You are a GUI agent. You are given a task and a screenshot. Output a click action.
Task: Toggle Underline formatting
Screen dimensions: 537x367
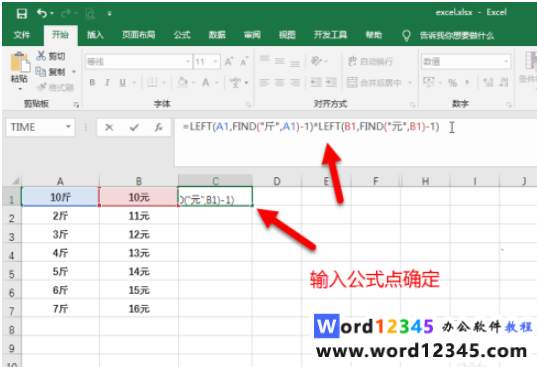click(123, 83)
